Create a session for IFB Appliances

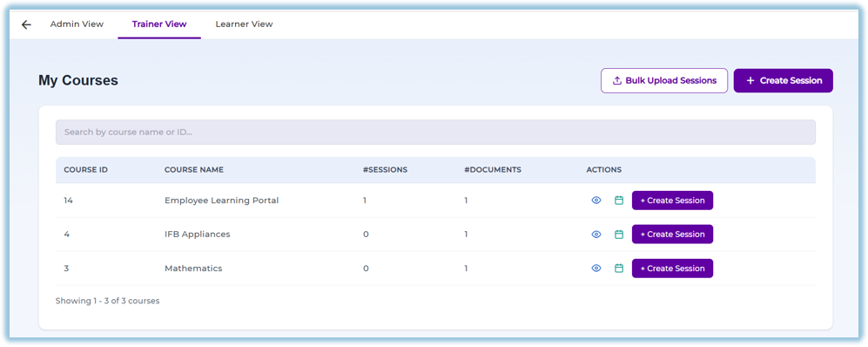[x=673, y=235]
